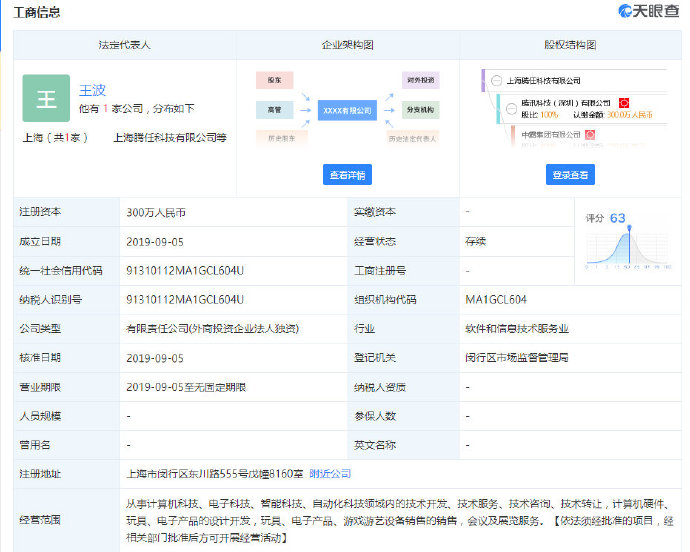Click registration authority 闵行区市场监督管理局
Image resolution: width=690 pixels, height=552 pixels.
click(517, 358)
